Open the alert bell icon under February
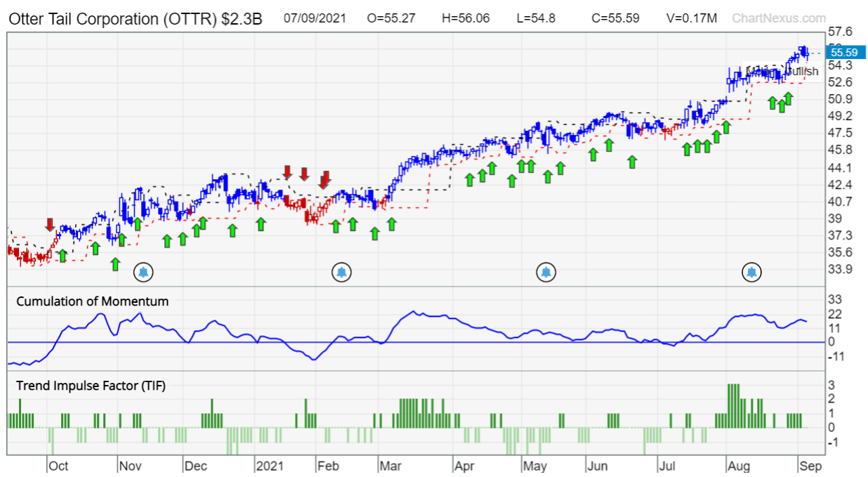 click(342, 272)
